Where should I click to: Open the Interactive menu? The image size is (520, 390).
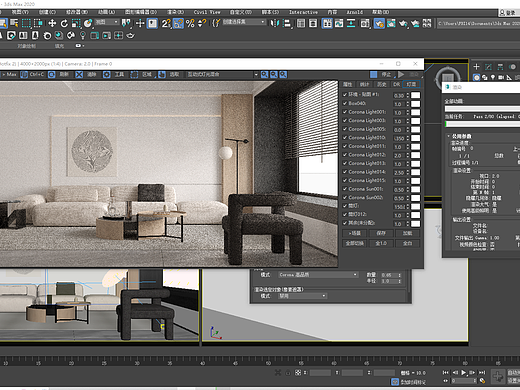(303, 12)
